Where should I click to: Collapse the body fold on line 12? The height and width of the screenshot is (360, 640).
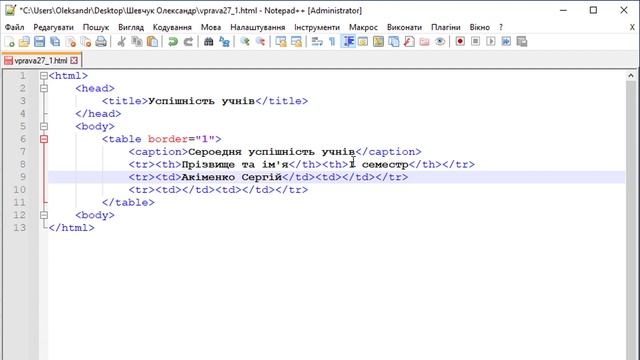44,215
